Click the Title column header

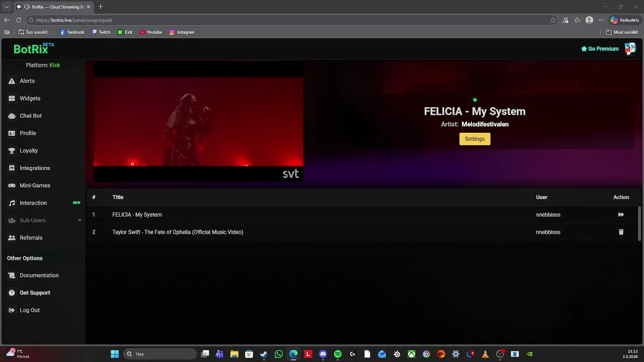[x=118, y=197]
